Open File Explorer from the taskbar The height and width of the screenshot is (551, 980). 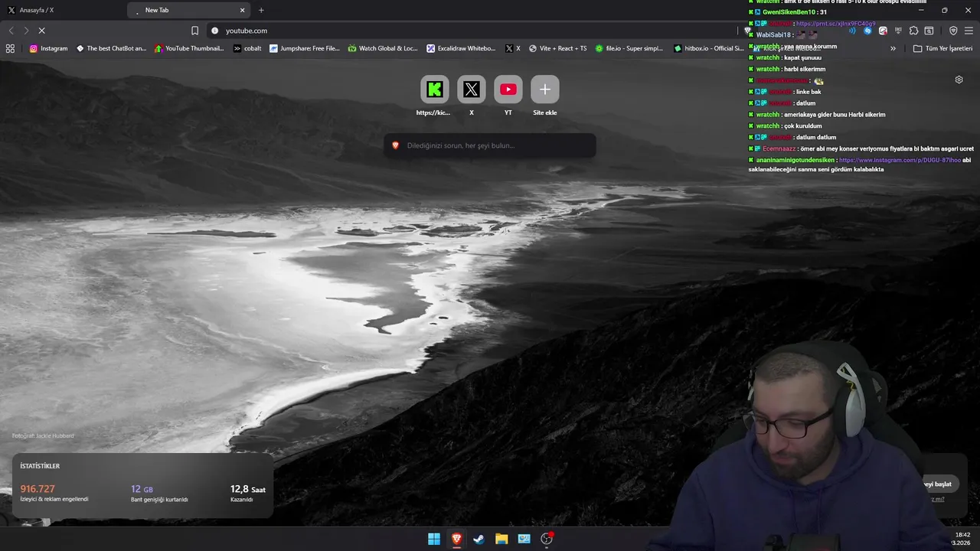coord(501,539)
